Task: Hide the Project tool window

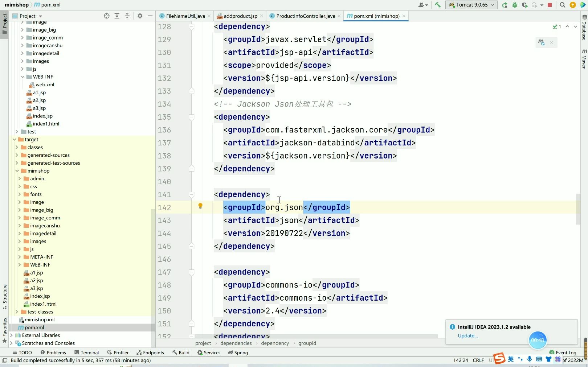Action: (x=150, y=16)
